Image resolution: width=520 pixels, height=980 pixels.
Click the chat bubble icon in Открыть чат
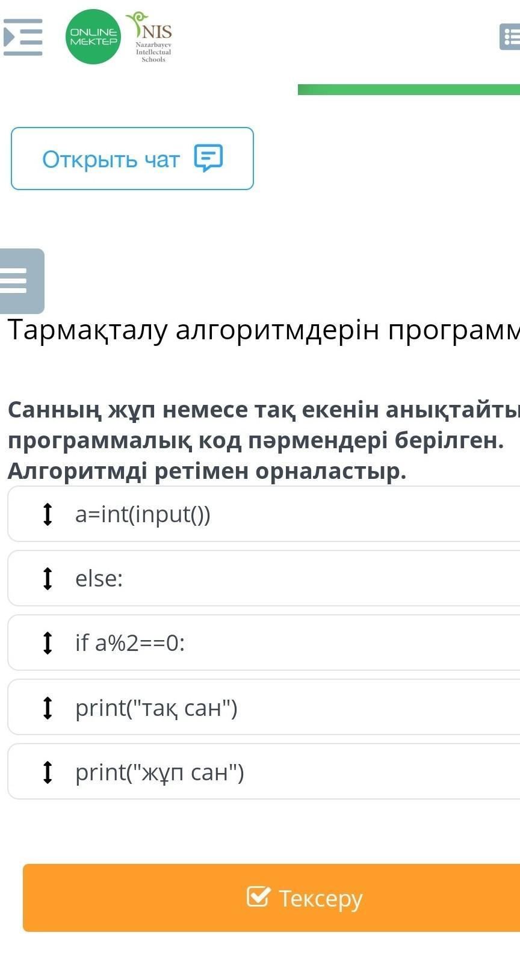(208, 158)
